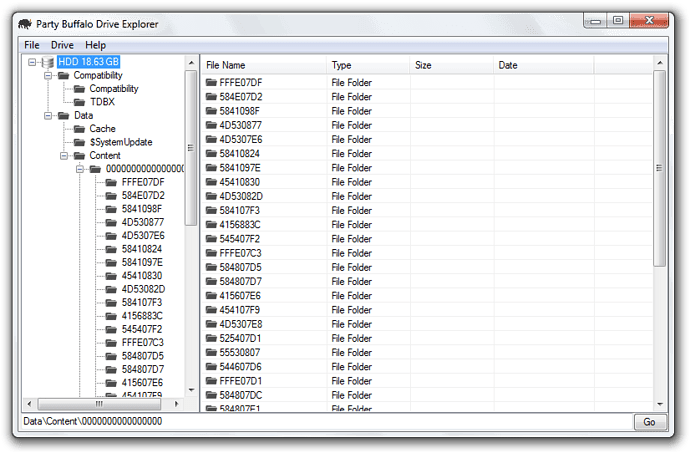Viewport: 690px width, 452px height.
Task: Open the File menu
Action: [32, 45]
